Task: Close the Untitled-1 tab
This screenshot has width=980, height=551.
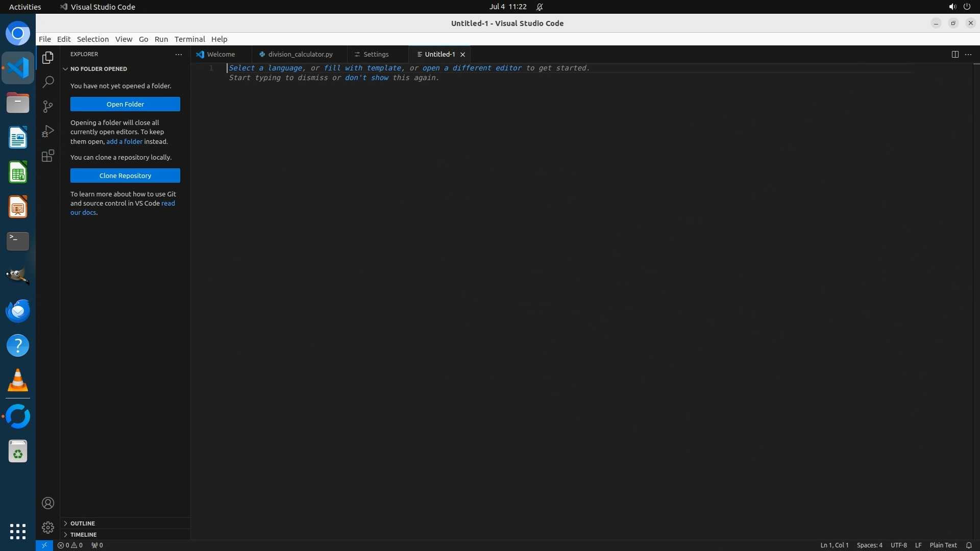Action: click(463, 54)
